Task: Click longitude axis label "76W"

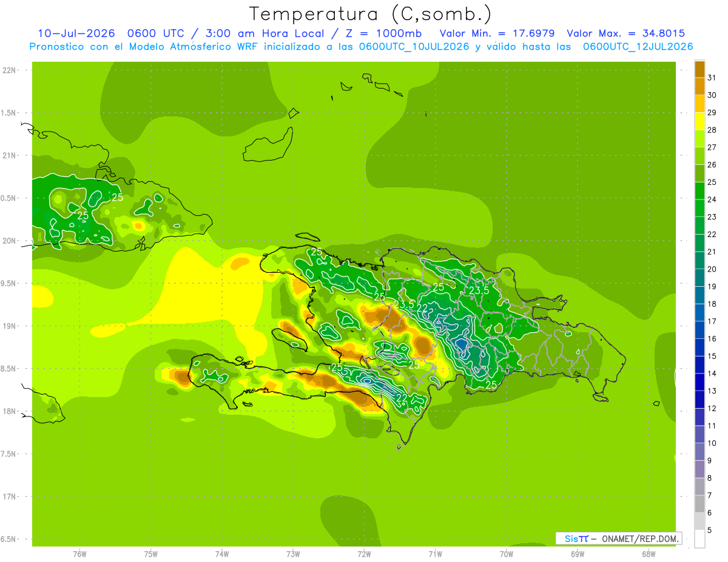Action: pos(79,554)
